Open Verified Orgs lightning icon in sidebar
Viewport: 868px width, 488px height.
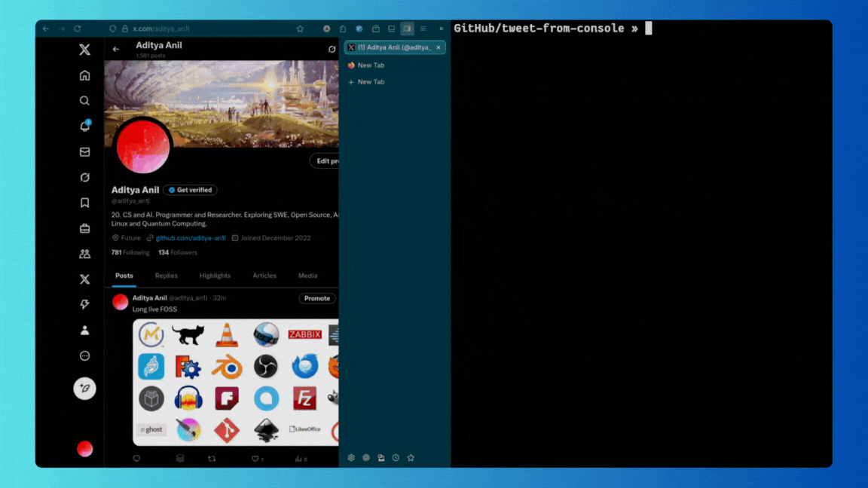tap(84, 304)
